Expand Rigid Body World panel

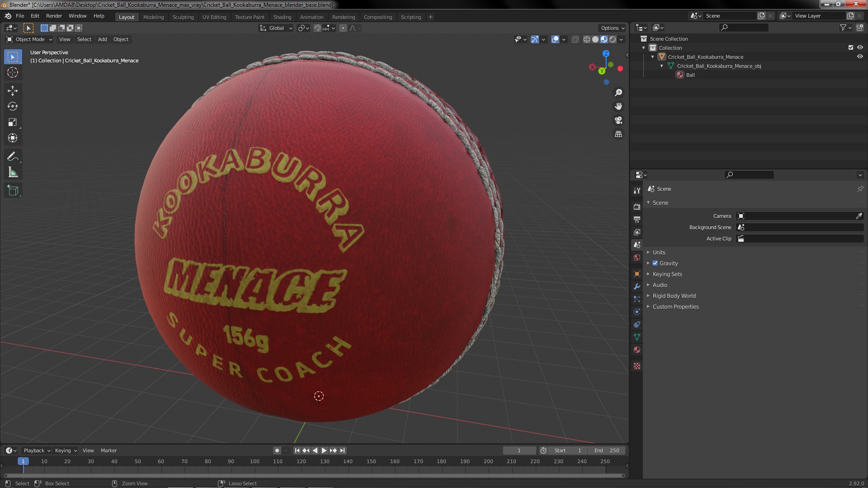coord(674,296)
